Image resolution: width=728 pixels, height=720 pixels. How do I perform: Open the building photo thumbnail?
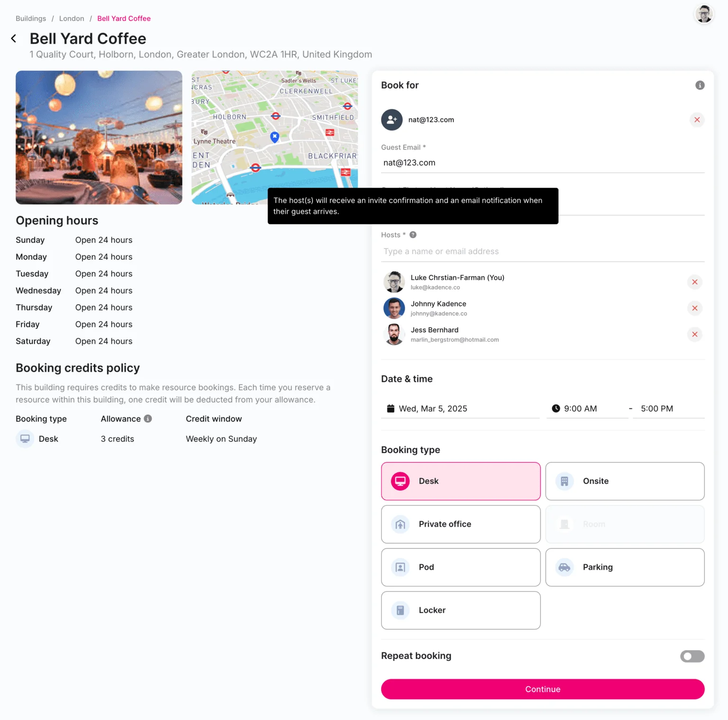[99, 137]
